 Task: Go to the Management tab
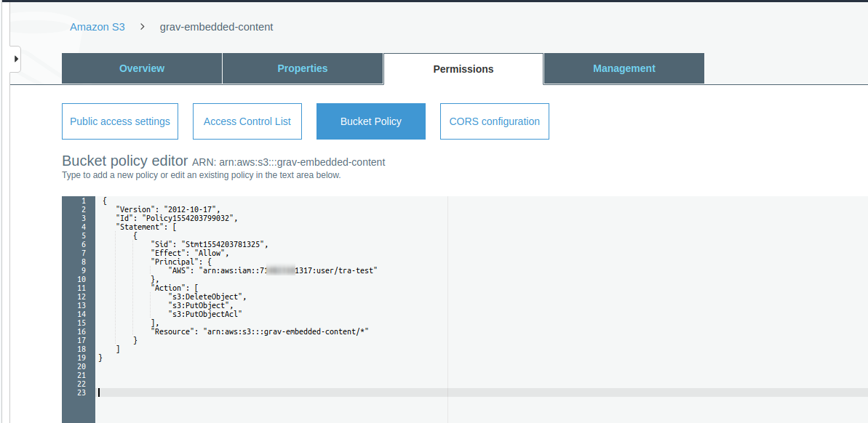click(624, 68)
